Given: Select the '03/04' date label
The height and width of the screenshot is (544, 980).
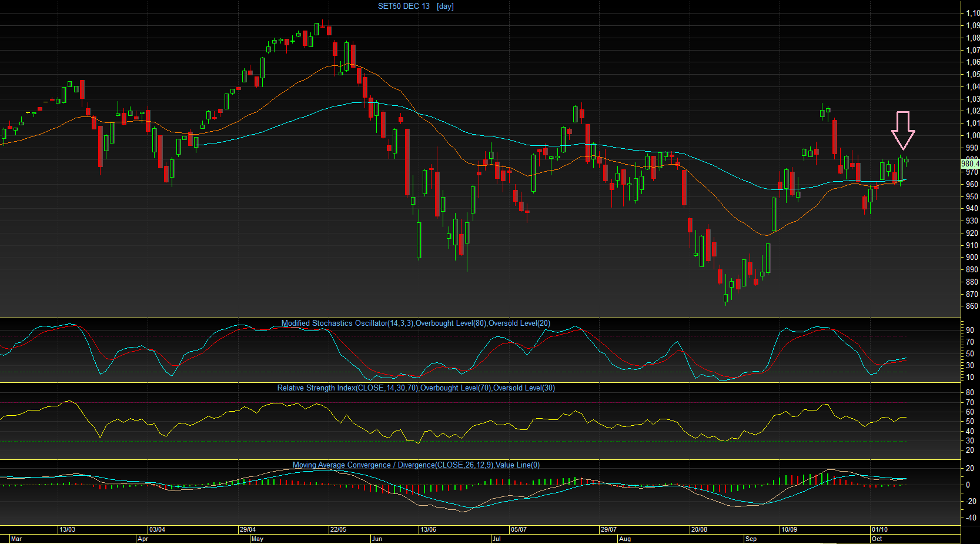Looking at the screenshot, I should (157, 529).
